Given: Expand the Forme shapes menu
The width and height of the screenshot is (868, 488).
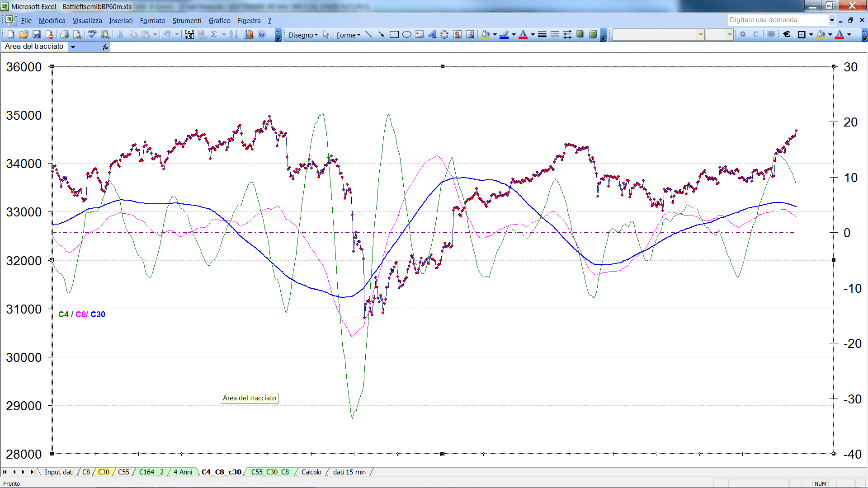Looking at the screenshot, I should pos(348,35).
